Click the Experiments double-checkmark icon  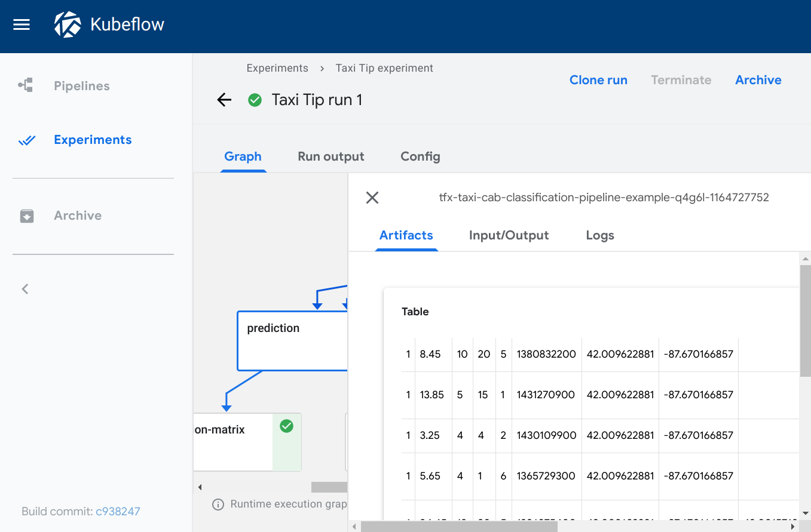[27, 140]
